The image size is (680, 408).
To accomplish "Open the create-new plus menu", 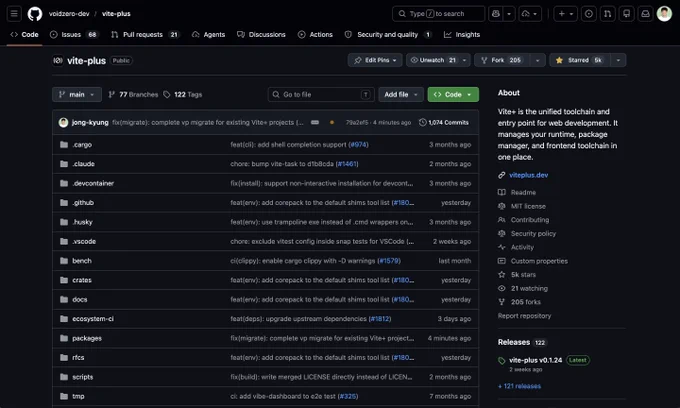I will click(x=566, y=14).
